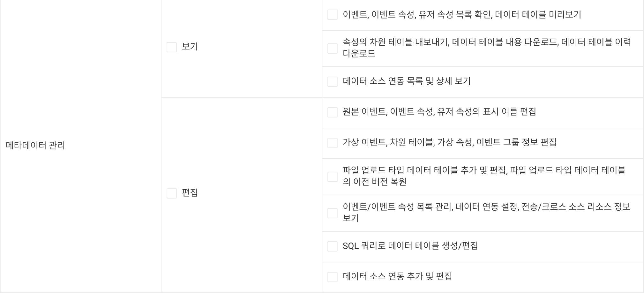Click the 보기 label text
The width and height of the screenshot is (644, 293).
pos(190,47)
